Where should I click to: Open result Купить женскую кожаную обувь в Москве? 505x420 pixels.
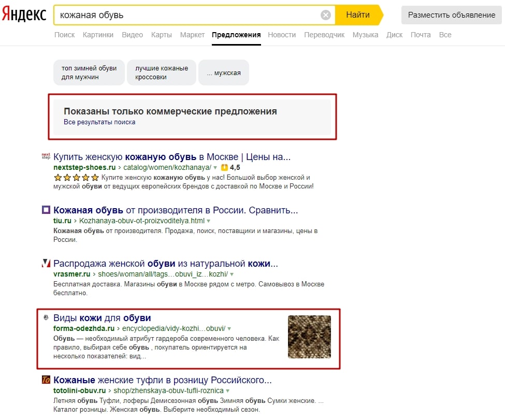coord(172,157)
